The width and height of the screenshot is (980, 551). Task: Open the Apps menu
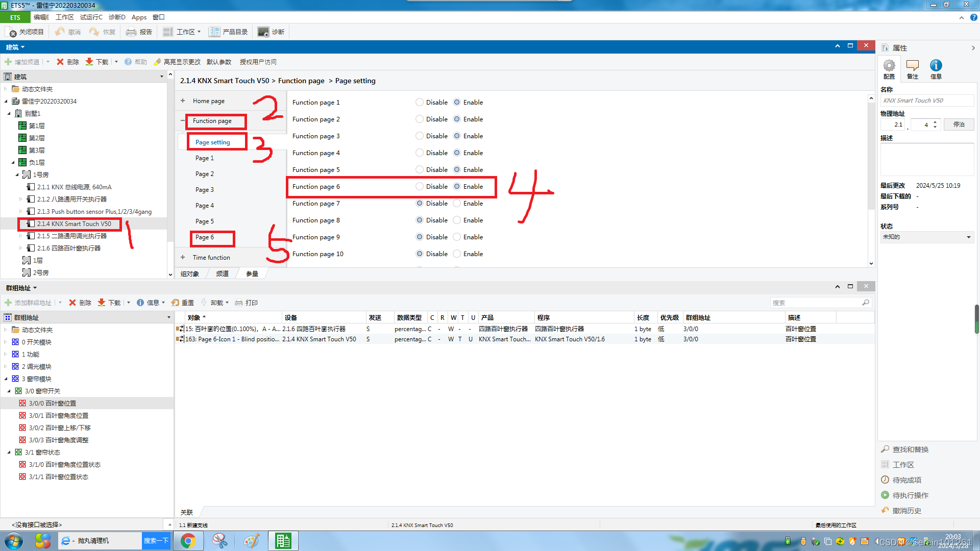pos(139,17)
